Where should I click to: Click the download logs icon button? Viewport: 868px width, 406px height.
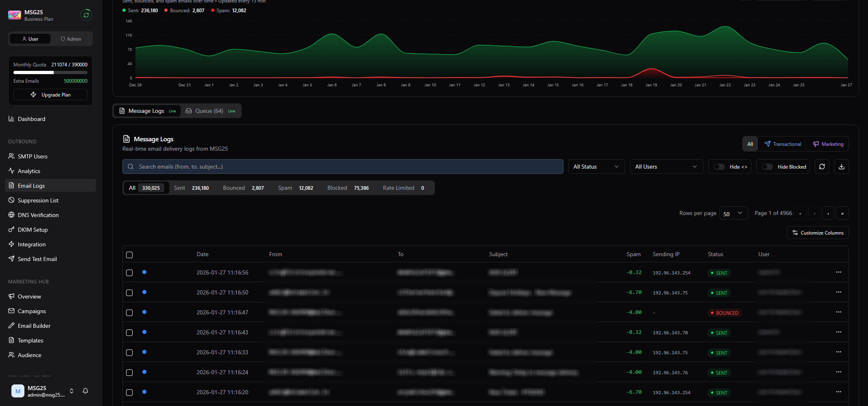(x=841, y=167)
